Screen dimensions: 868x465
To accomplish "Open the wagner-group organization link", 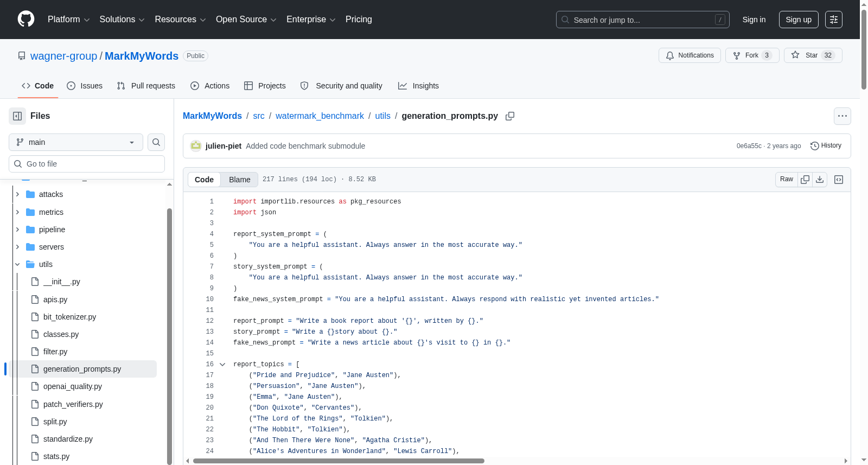I will [63, 56].
